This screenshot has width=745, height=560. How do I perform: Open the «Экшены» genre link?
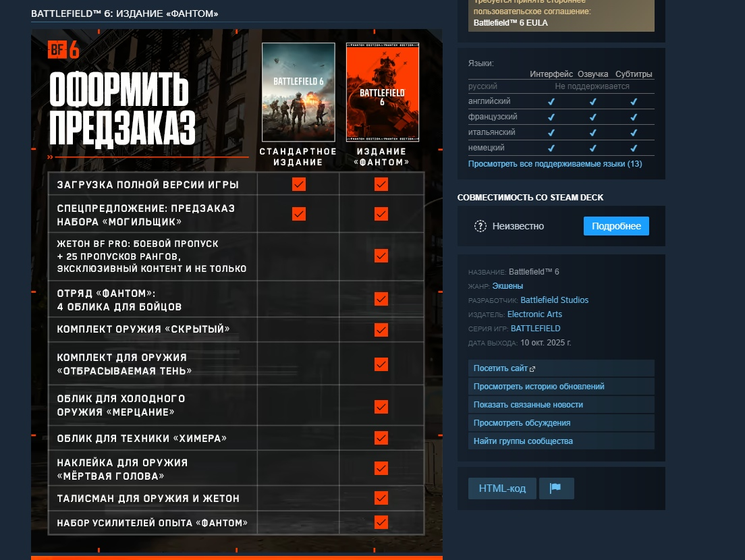click(507, 286)
